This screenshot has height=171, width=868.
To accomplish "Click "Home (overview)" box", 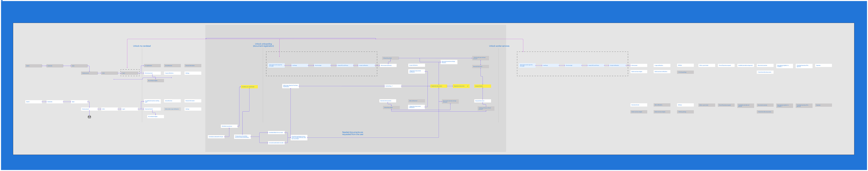I will [x=152, y=73].
